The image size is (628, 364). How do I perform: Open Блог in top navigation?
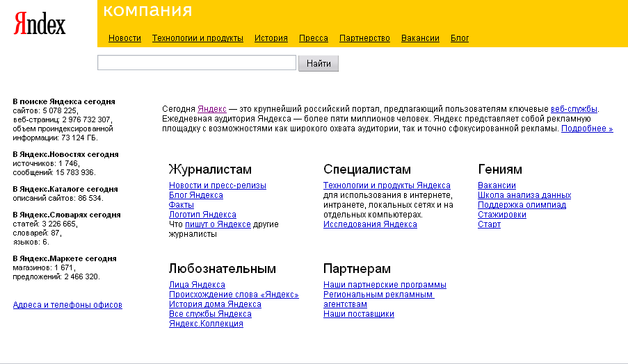click(460, 38)
